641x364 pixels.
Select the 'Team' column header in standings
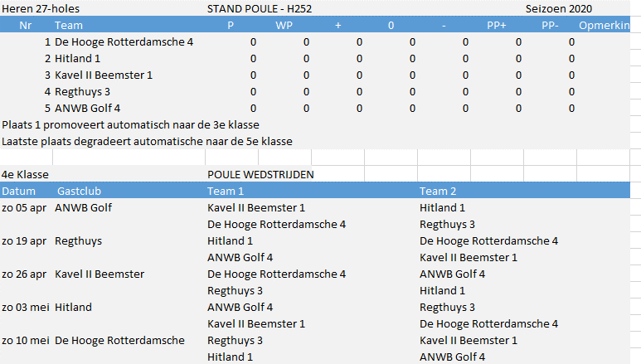pyautogui.click(x=69, y=26)
